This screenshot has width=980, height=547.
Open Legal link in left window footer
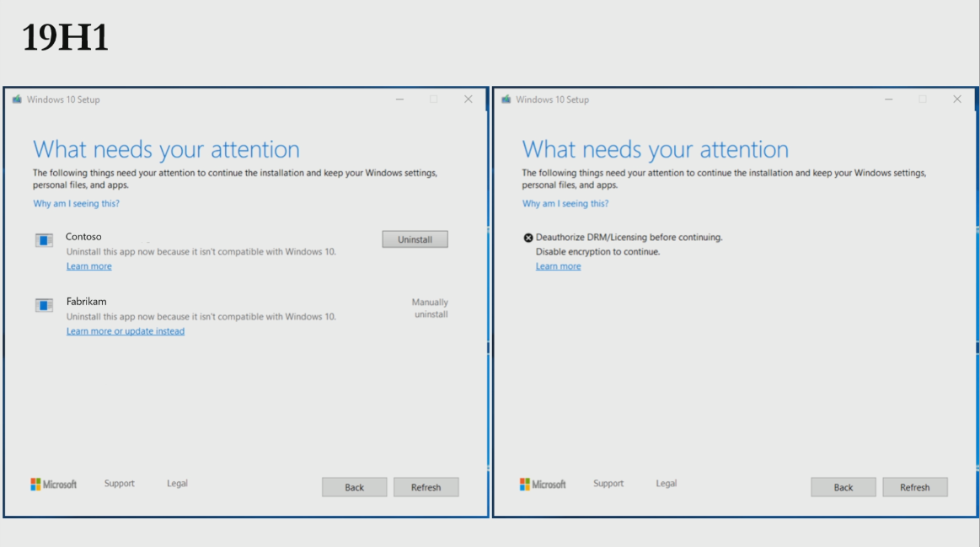pyautogui.click(x=177, y=483)
